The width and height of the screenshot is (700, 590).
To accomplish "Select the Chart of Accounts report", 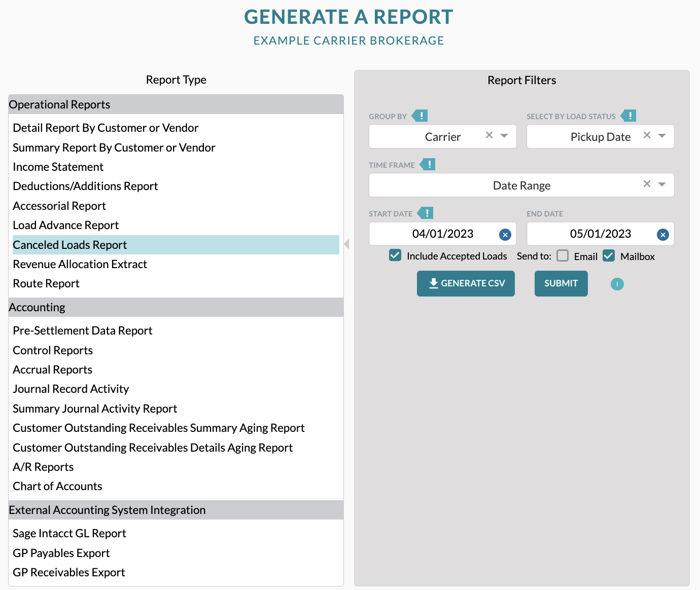I will (57, 486).
